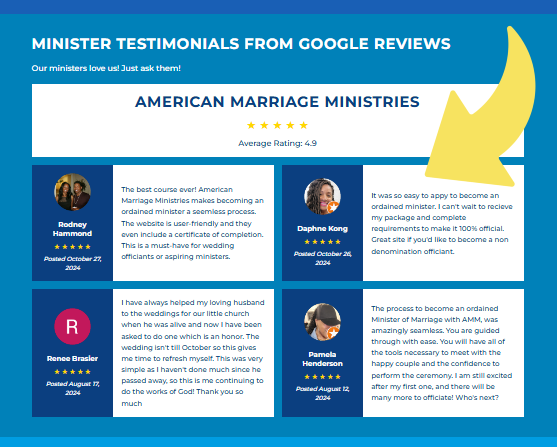Click Renee Brasier's pink R avatar
This screenshot has width=557, height=447.
point(72,326)
